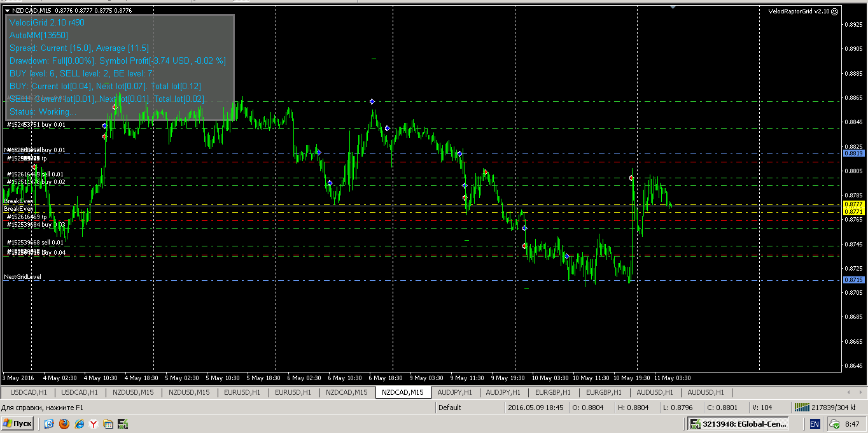Open the NZDCAD,M15 chart title triangle menu
This screenshot has width=868, height=433.
[7, 11]
